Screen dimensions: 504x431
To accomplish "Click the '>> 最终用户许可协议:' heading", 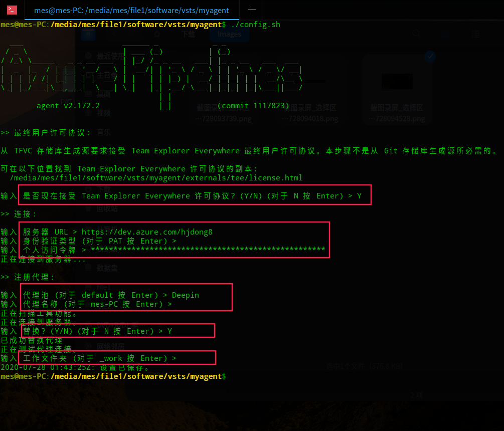I will click(46, 133).
